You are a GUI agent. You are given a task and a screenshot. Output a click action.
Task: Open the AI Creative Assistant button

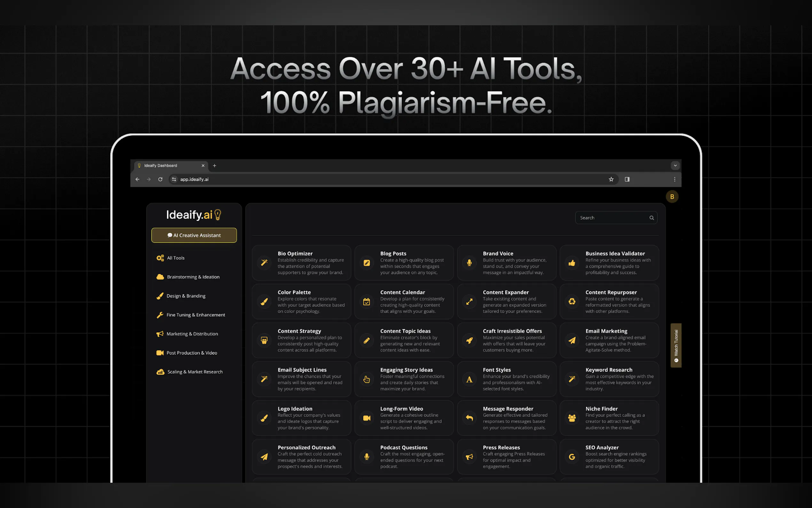(194, 235)
